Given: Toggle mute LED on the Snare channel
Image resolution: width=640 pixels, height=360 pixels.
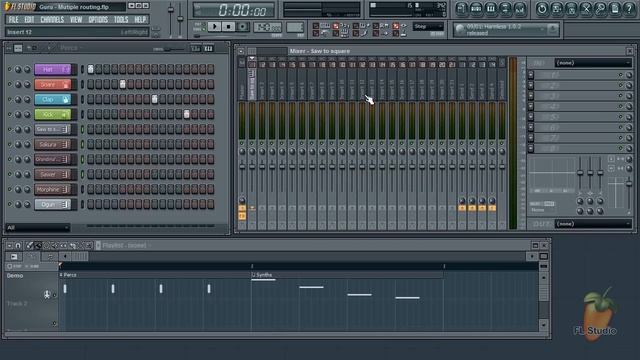Looking at the screenshot, I should [x=10, y=84].
